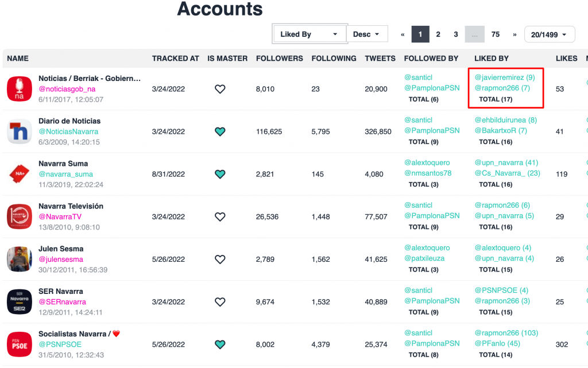Open the 20/1499 page size dropdown
The image size is (588, 368).
coord(550,34)
